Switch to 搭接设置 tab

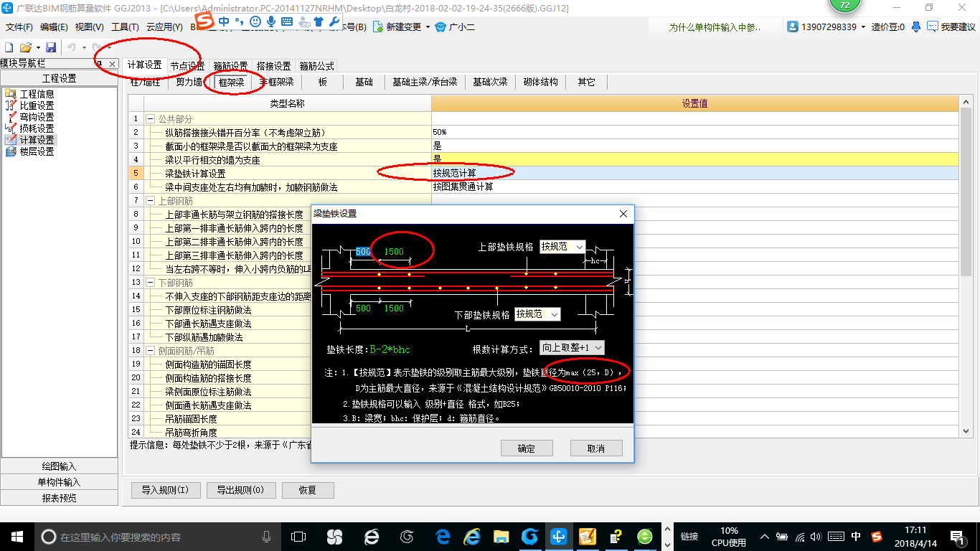point(273,66)
